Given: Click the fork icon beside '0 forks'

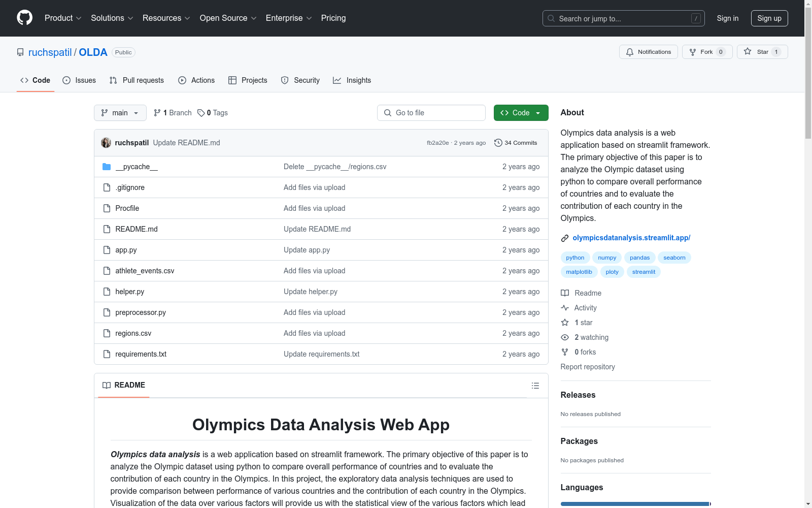Looking at the screenshot, I should coord(565,352).
